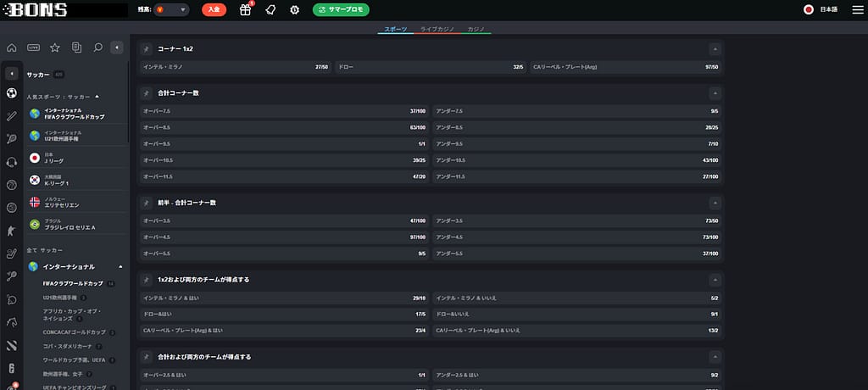Pin the 合計および両方のチームが得点する market
This screenshot has height=390, width=868.
[146, 357]
